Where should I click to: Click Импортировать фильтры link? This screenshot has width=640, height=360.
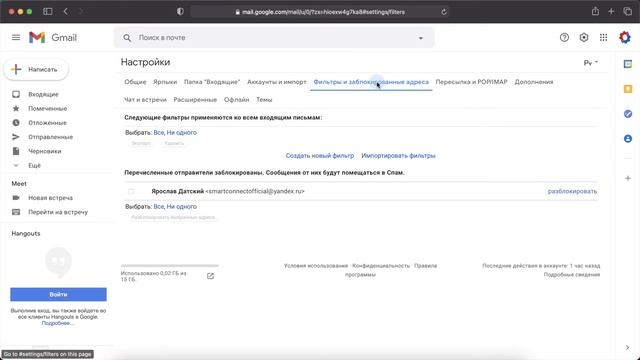click(x=398, y=156)
